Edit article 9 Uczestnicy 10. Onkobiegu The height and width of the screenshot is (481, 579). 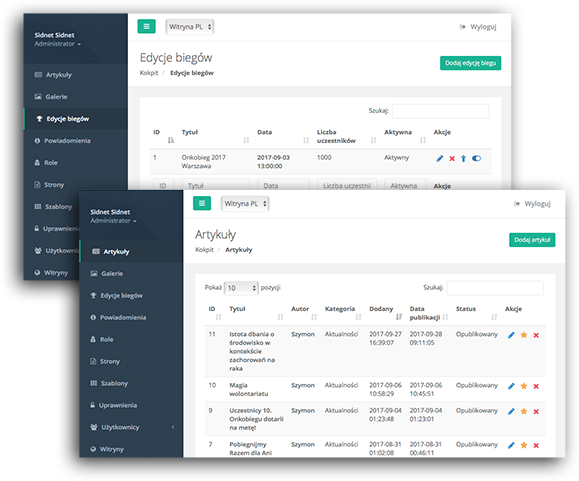pos(511,412)
